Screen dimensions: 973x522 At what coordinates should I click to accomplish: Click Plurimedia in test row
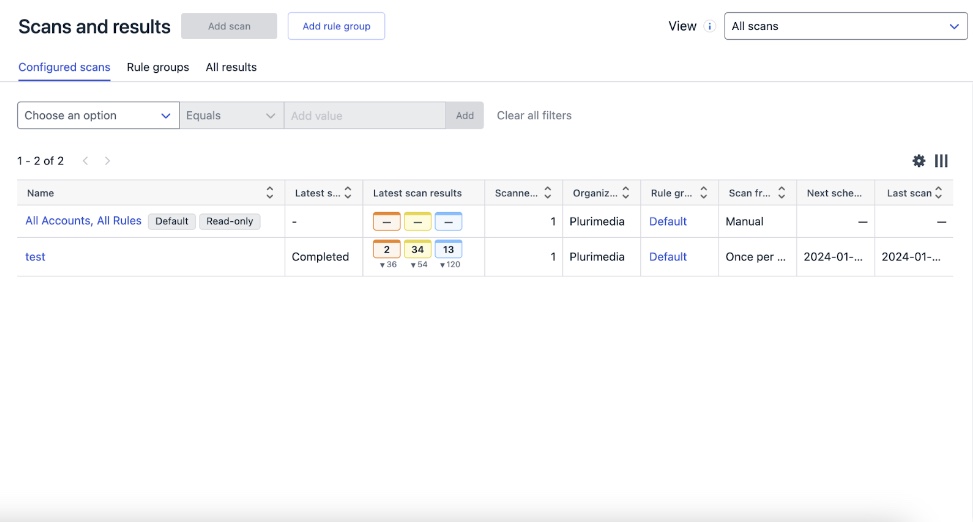coord(596,256)
